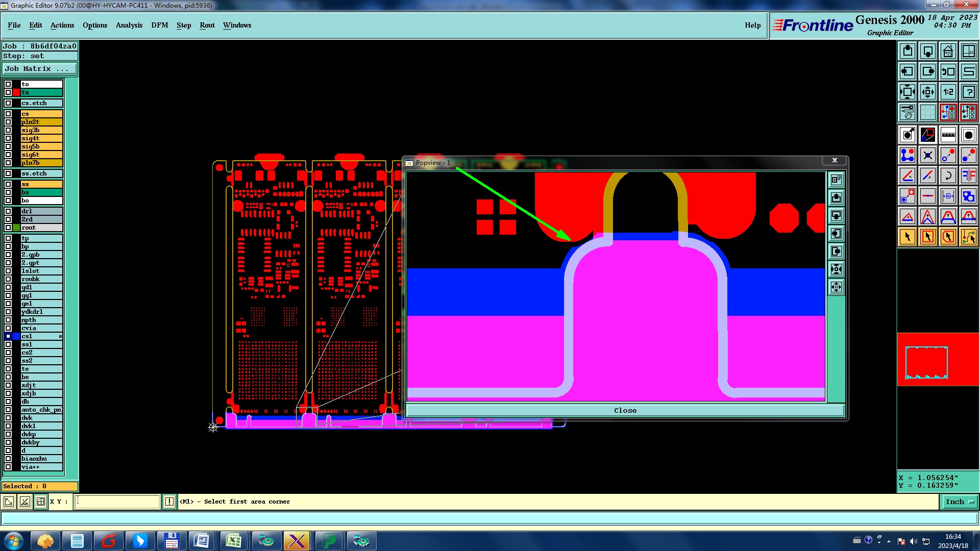Click the X Y coordinate input field

tap(117, 502)
